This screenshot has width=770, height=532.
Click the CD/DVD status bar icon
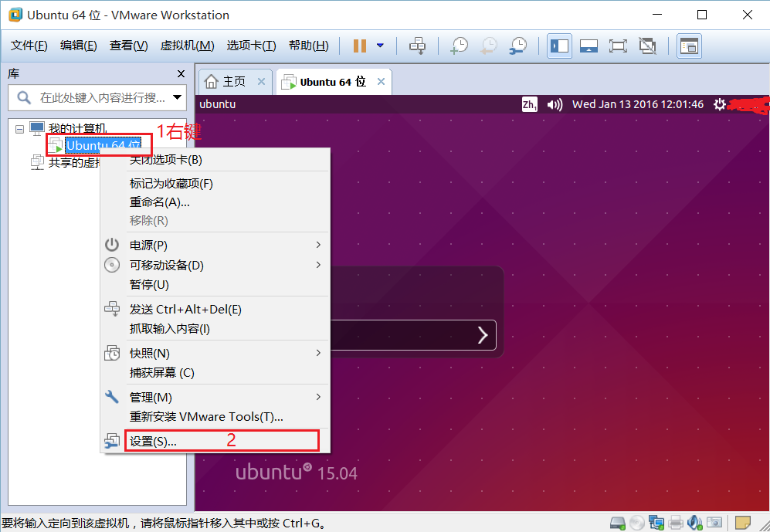click(637, 524)
